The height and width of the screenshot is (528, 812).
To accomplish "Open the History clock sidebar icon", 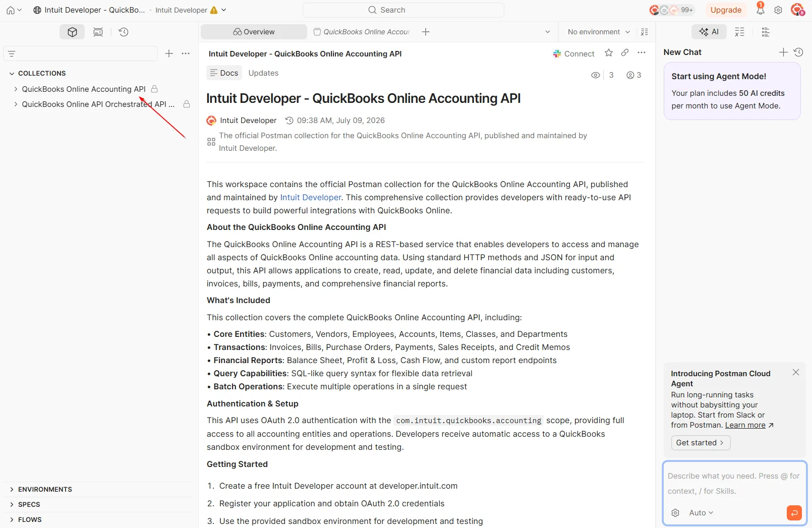I will (x=124, y=32).
